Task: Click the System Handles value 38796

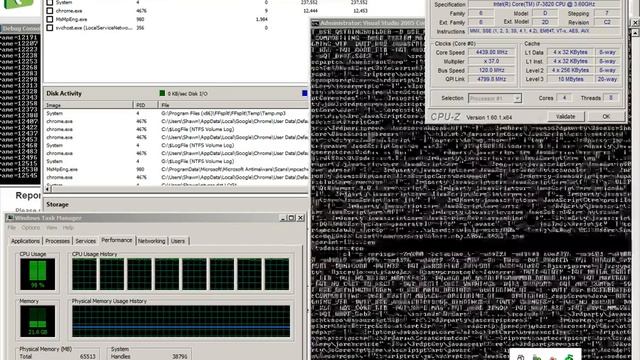Action: 180,356
